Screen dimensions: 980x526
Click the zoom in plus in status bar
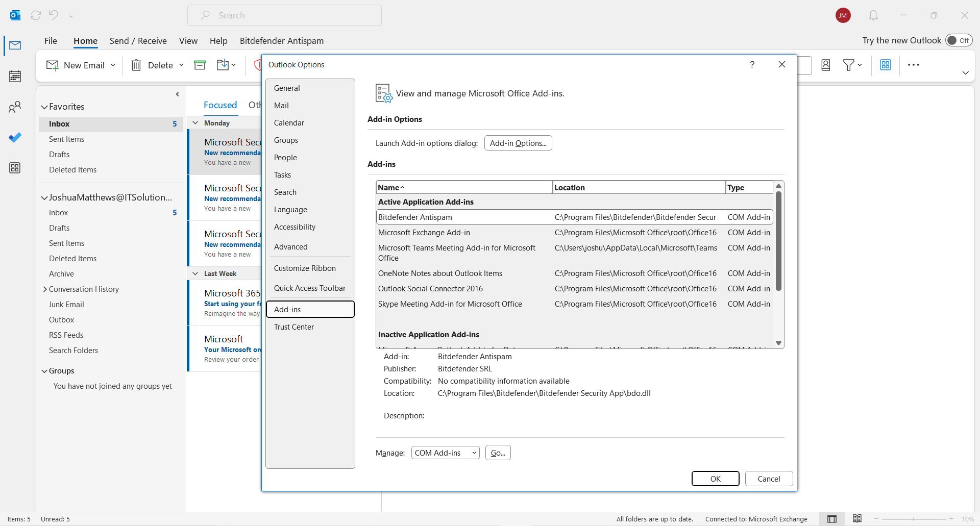pos(951,519)
